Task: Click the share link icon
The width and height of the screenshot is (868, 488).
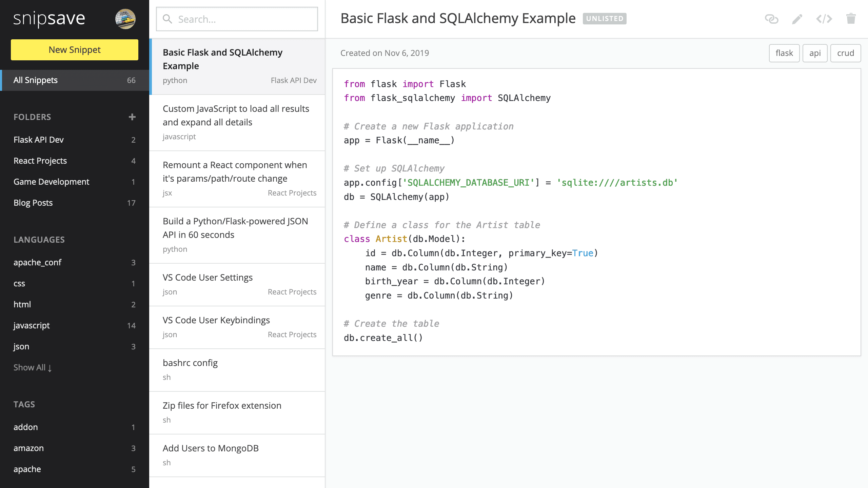Action: click(x=771, y=19)
